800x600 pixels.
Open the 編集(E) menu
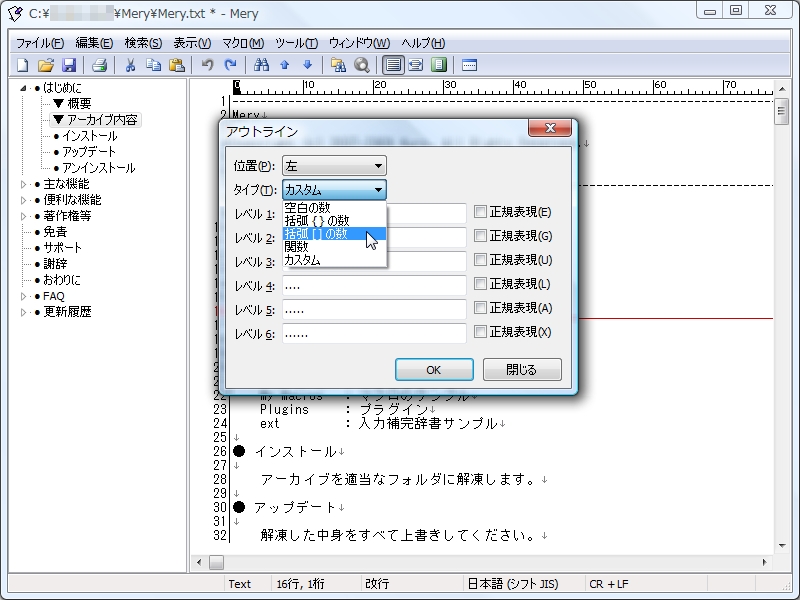click(94, 43)
